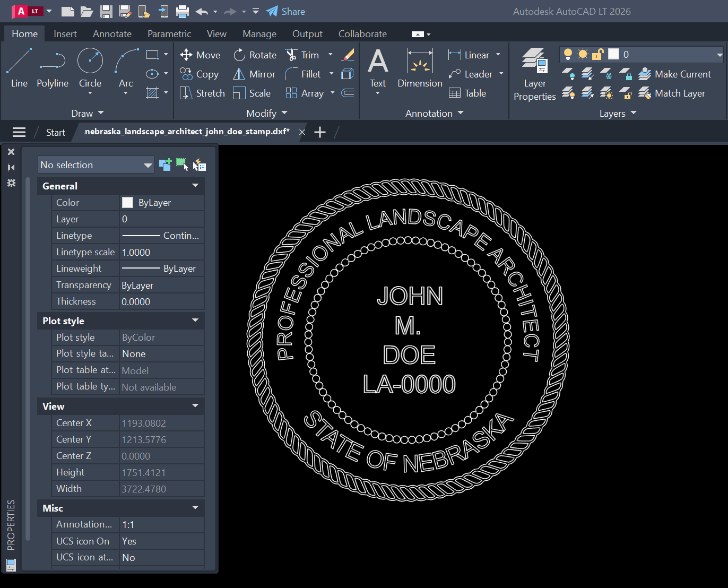Click the ByLayer color swatch
Viewport: 728px width, 588px height.
[x=127, y=202]
